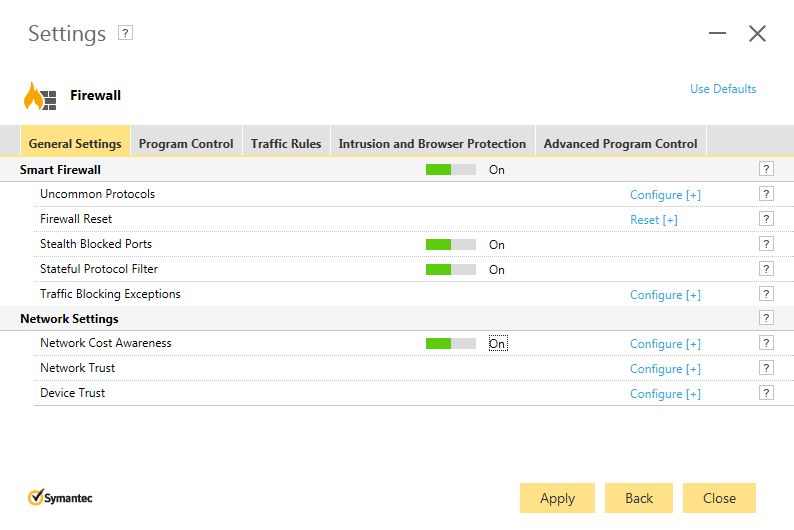
Task: Click the Stateful Protocol Filter label
Action: coord(99,269)
